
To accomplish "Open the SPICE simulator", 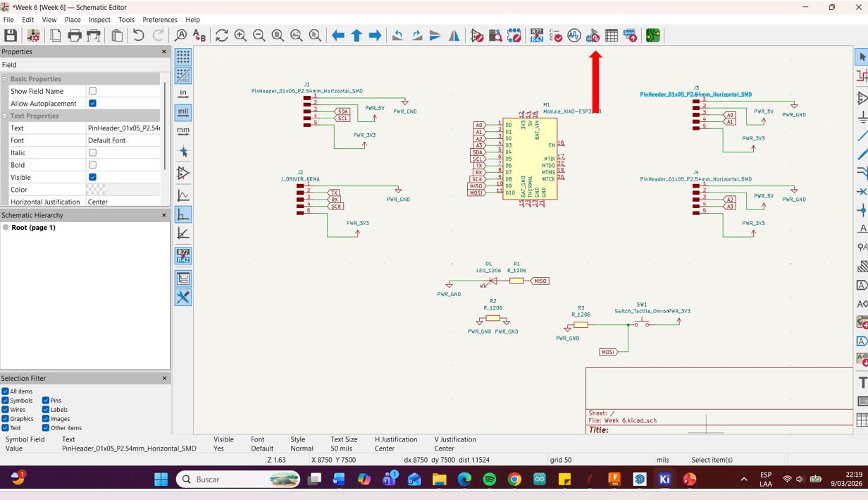I will pos(574,35).
